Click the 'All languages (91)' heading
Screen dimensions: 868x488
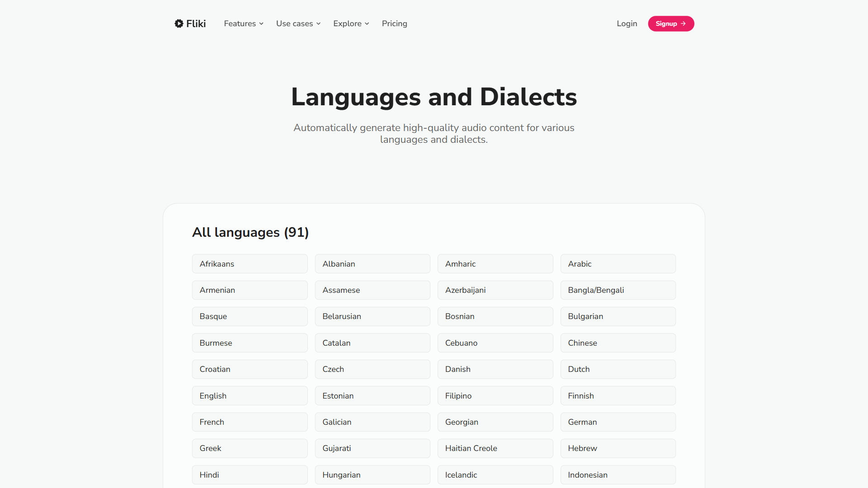click(x=250, y=232)
